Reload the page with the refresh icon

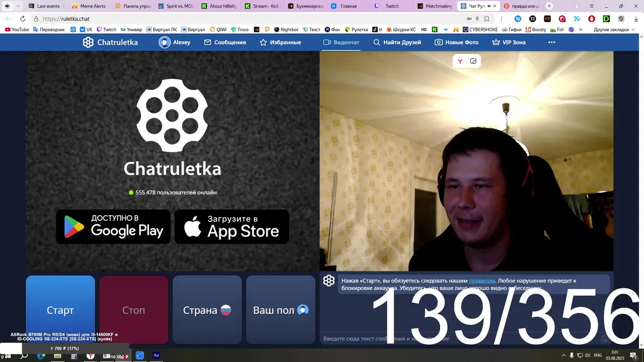point(22,19)
